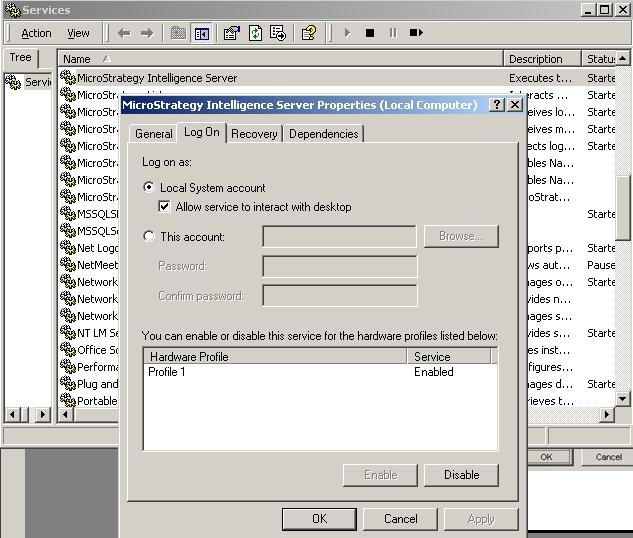This screenshot has height=538, width=633.
Task: Open the Action menu
Action: pyautogui.click(x=36, y=33)
